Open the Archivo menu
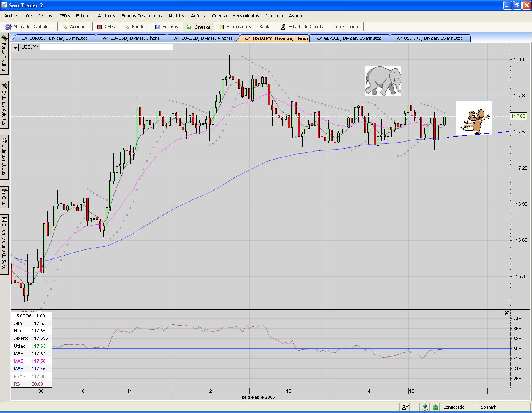Image resolution: width=532 pixels, height=413 pixels. click(x=12, y=16)
